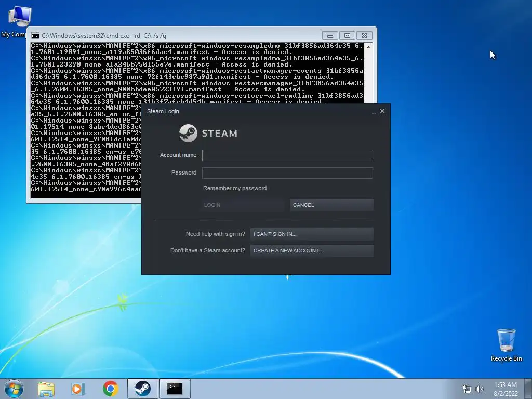Click the cmd window title bar icon
The width and height of the screenshot is (532, 399).
(35, 36)
